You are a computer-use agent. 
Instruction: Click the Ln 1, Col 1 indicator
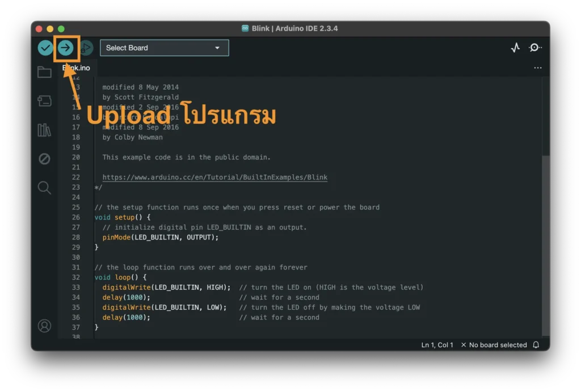click(x=437, y=344)
